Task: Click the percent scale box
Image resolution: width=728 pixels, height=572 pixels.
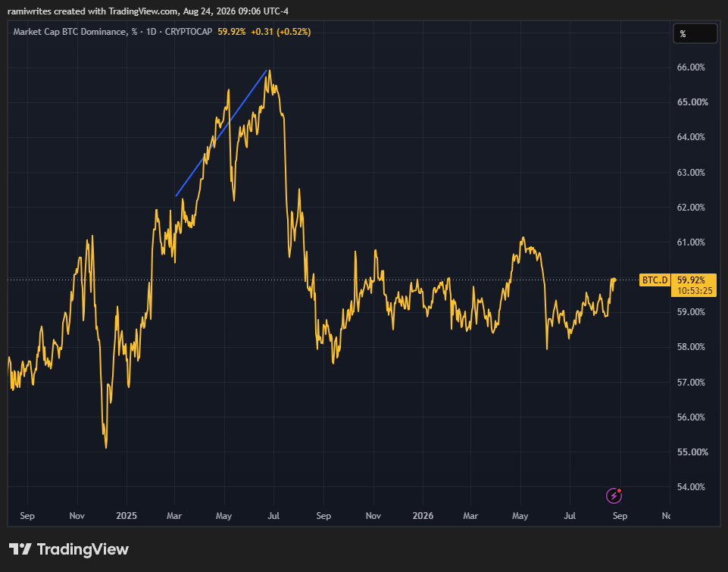Action: pyautogui.click(x=695, y=33)
